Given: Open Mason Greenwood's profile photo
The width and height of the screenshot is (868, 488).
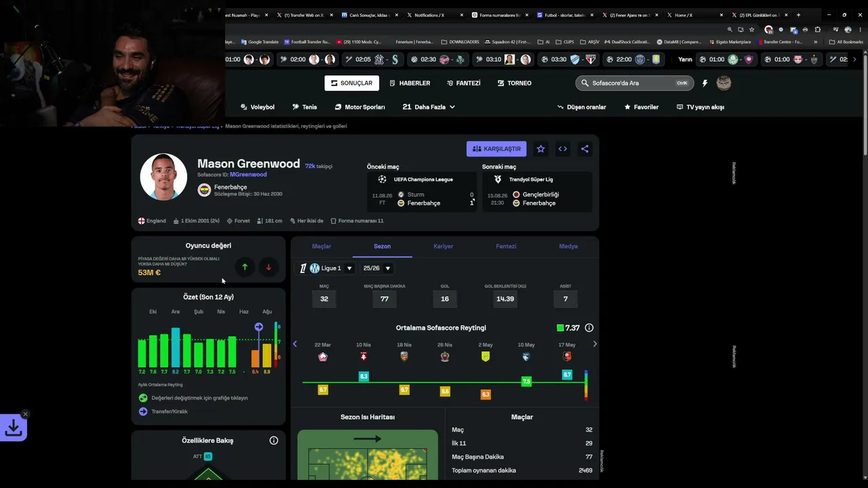Looking at the screenshot, I should click(x=163, y=177).
